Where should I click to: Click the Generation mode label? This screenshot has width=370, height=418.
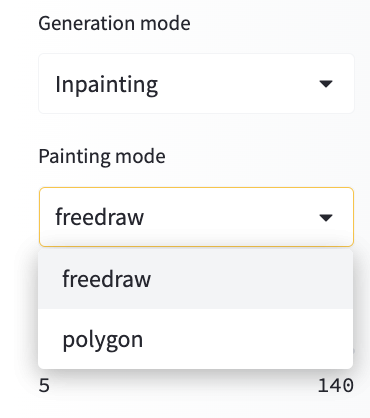click(114, 24)
